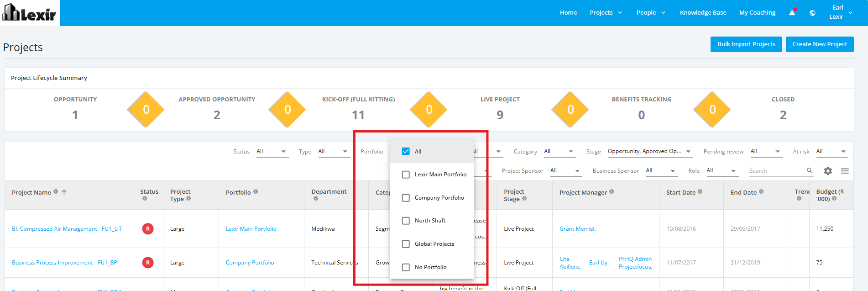Check the No Portfolio option

pyautogui.click(x=406, y=267)
